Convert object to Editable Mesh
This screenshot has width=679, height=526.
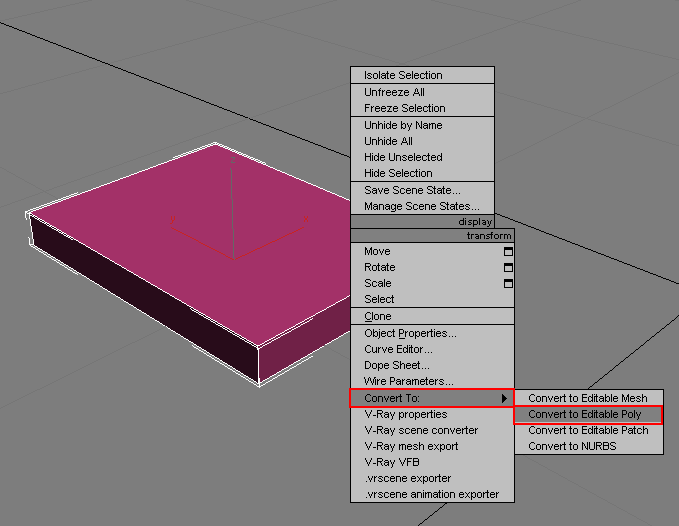588,398
